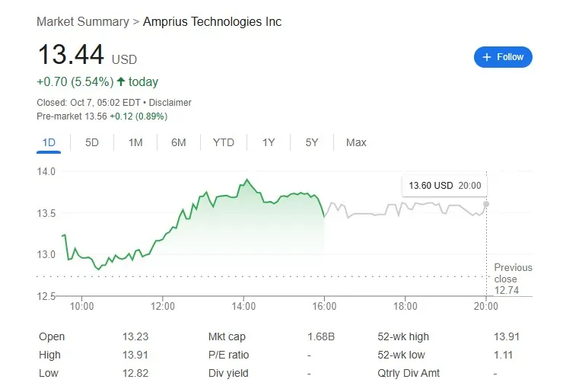Click the chart endpoint marker at 20:00

tap(486, 204)
